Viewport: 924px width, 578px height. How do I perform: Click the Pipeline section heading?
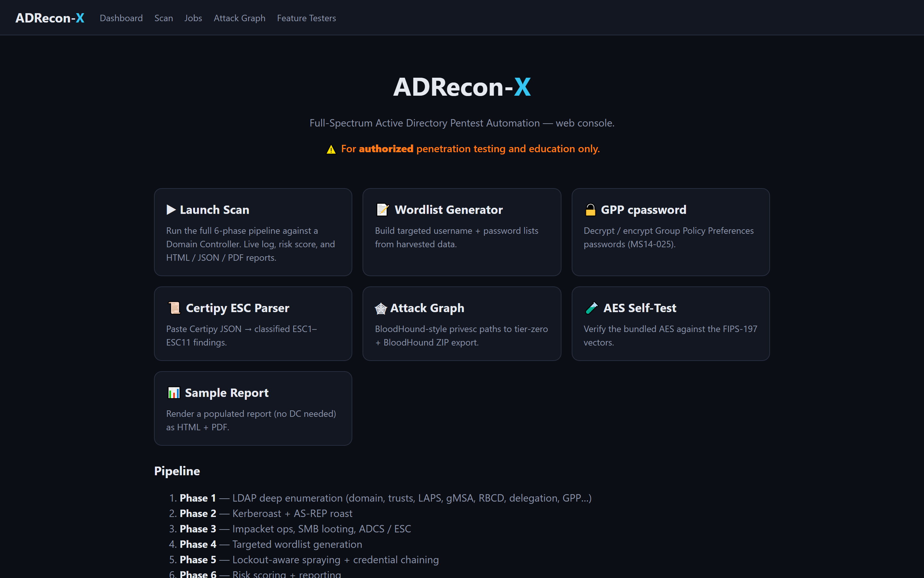pyautogui.click(x=177, y=471)
